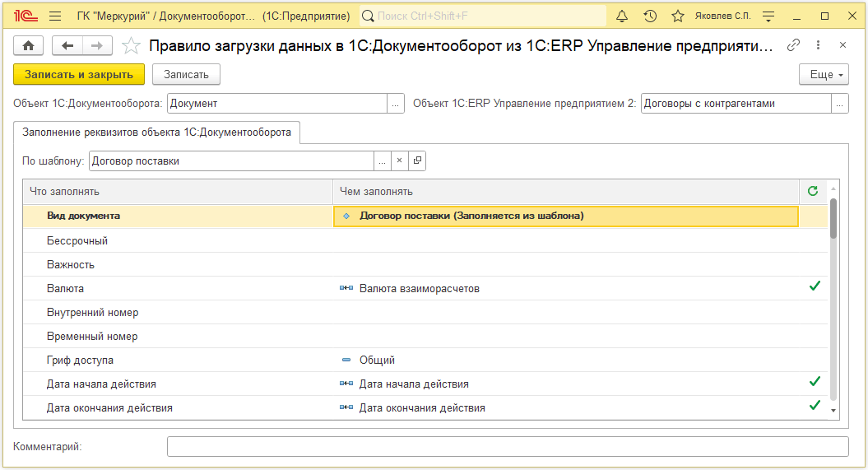Screen dimensions: 868x470
Task: Open notifications bell icon
Action: [622, 16]
